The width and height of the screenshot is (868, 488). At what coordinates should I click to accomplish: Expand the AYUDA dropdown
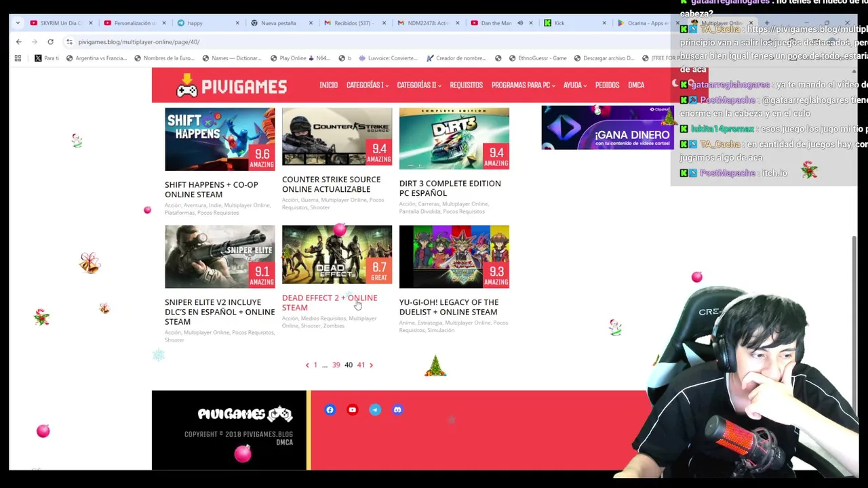575,85
